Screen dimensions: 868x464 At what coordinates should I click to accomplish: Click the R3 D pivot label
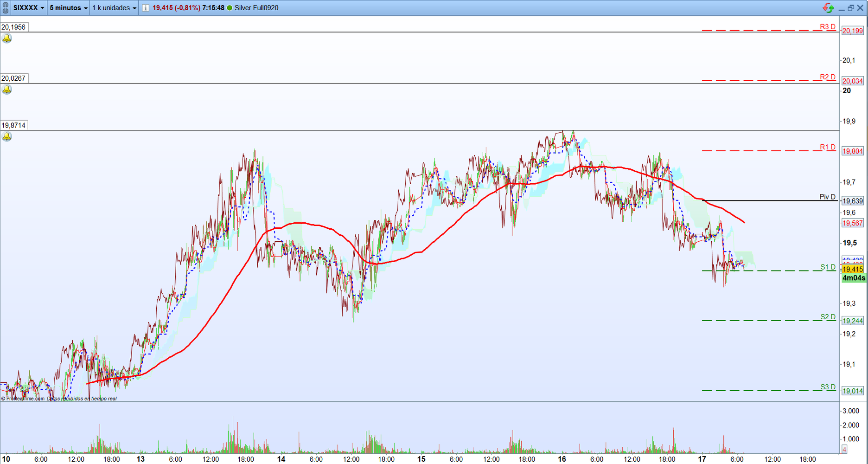827,27
